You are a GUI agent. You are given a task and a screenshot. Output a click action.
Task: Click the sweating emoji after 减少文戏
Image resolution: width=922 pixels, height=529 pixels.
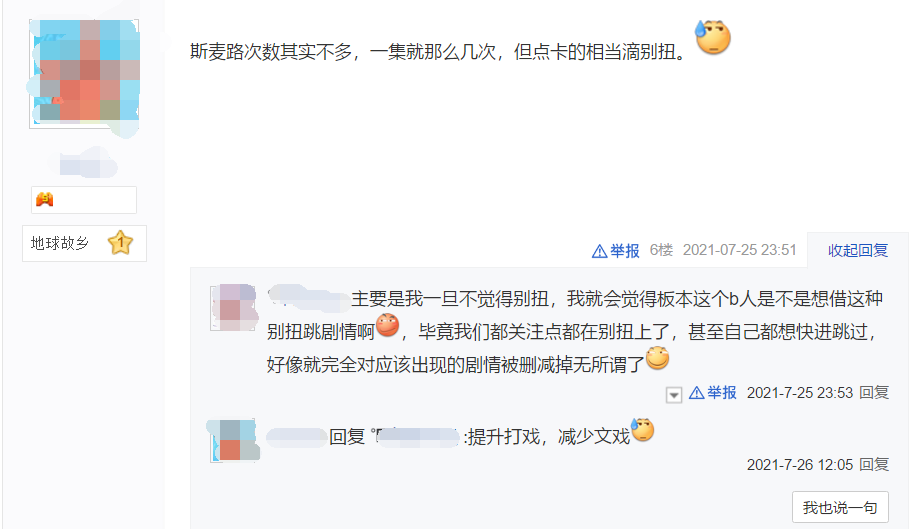coord(642,430)
